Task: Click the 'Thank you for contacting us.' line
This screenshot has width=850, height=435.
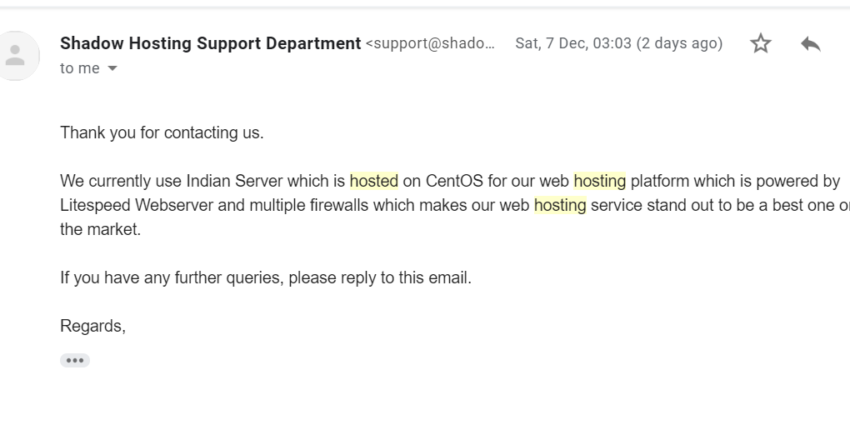Action: [162, 133]
